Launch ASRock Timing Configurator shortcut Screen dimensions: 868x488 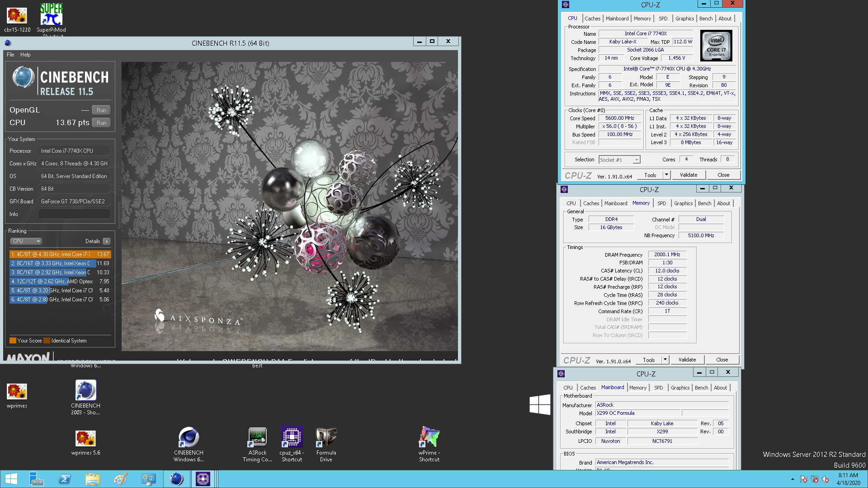pyautogui.click(x=257, y=444)
